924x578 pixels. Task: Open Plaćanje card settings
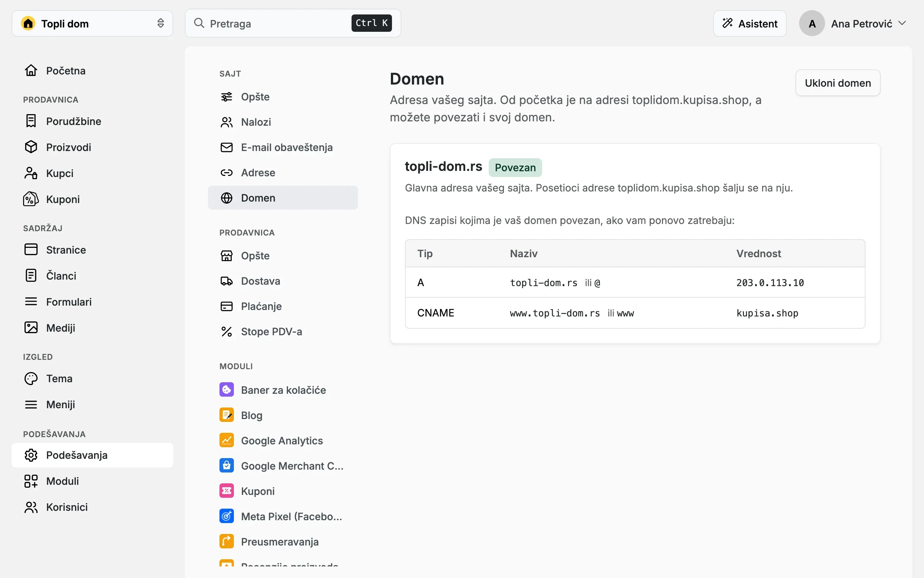click(283, 306)
